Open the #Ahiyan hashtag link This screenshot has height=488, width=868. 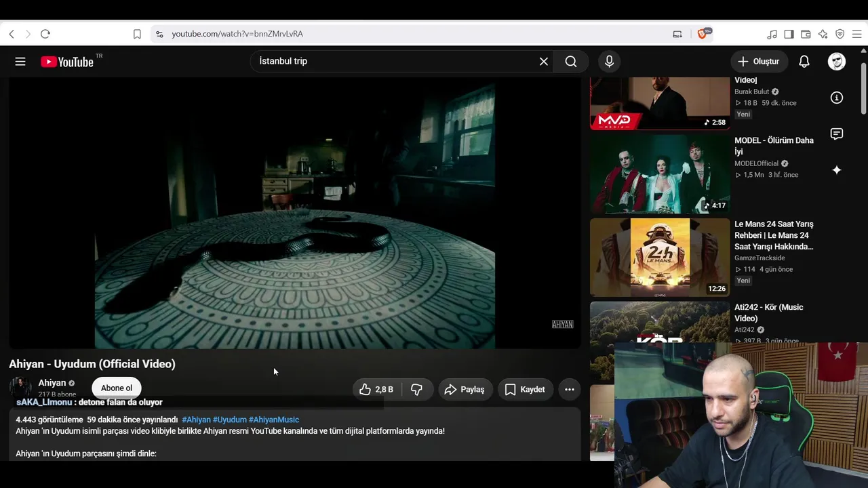click(x=196, y=420)
